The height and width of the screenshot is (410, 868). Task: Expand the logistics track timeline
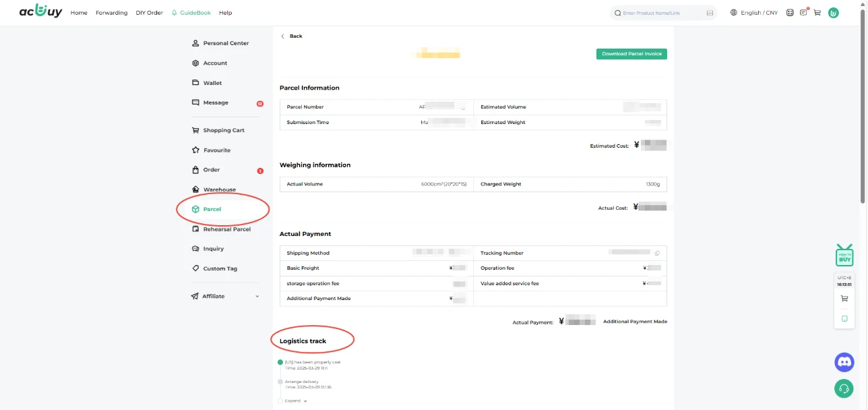point(295,401)
